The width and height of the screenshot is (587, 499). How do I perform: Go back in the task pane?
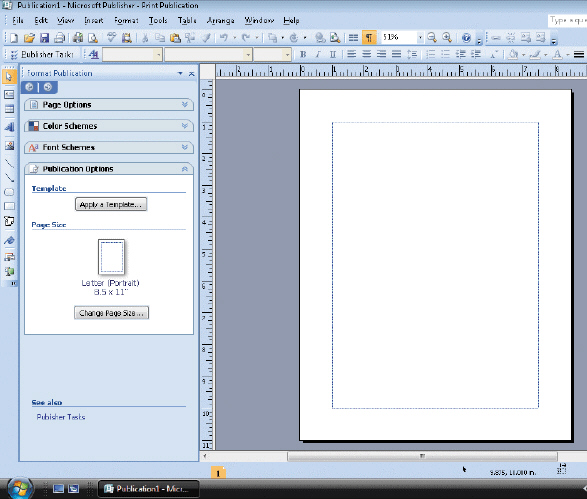click(x=29, y=87)
